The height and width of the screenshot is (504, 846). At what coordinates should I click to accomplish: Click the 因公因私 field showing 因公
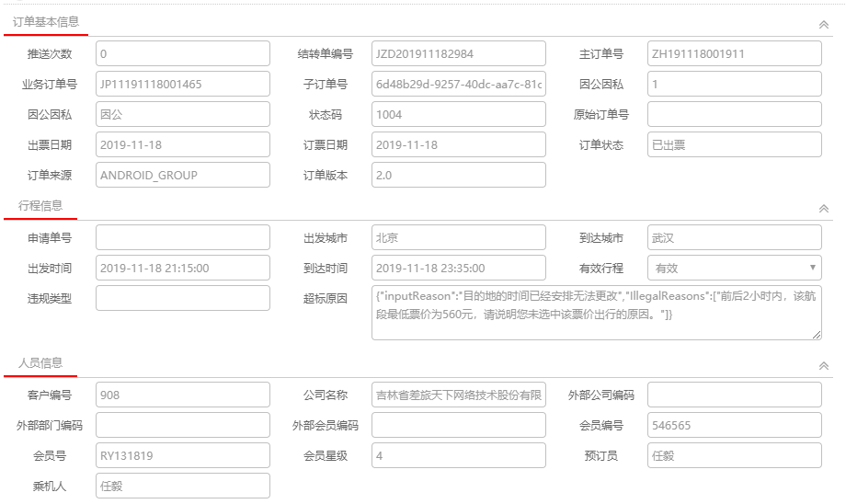183,114
